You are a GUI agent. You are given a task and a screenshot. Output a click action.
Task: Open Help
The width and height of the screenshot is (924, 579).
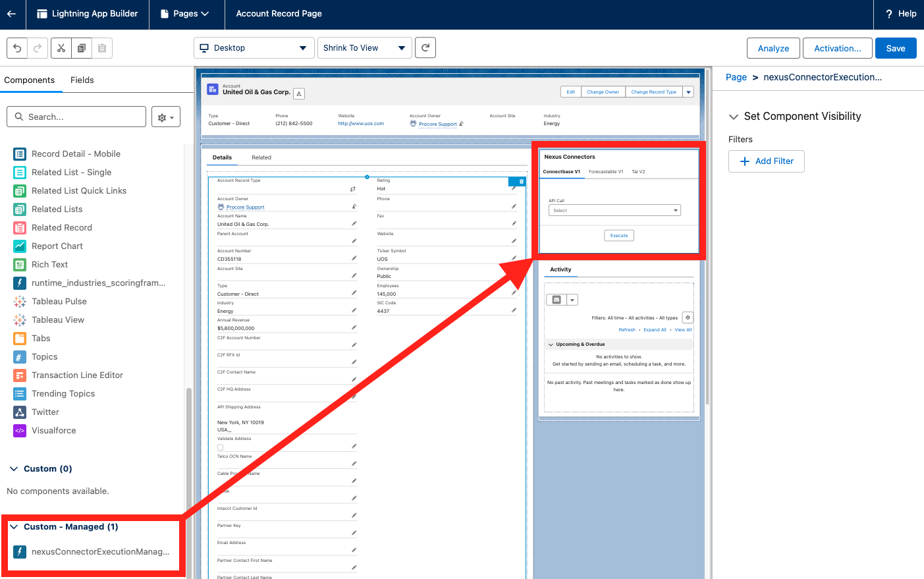tap(901, 14)
